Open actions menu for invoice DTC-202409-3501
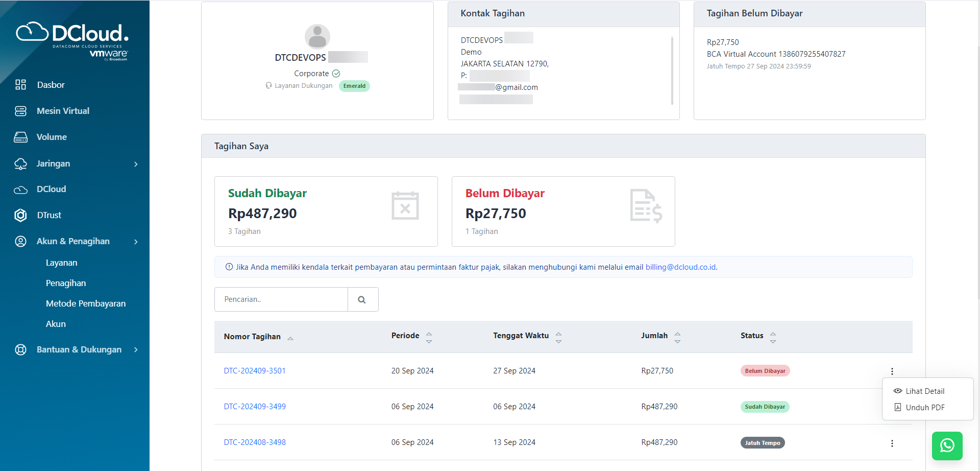Viewport: 980px width, 471px height. click(x=892, y=371)
